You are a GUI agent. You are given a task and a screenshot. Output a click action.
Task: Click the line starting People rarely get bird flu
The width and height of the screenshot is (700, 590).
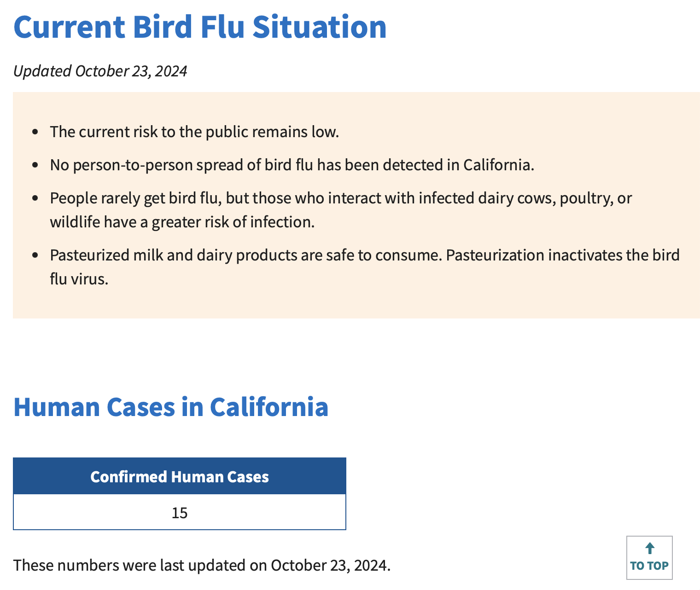coord(341,198)
